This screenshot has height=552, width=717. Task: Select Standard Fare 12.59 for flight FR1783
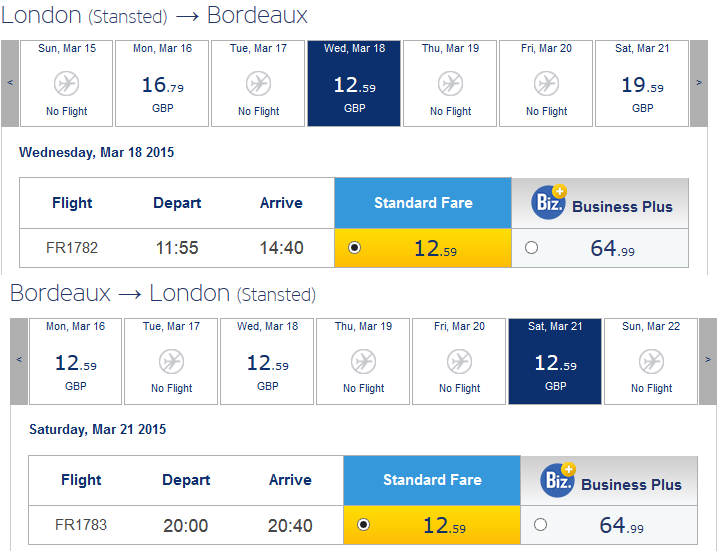[x=364, y=525]
